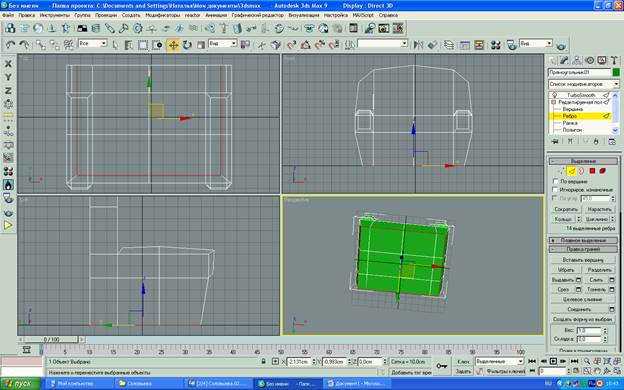Toggle TurboSmooth modifier lightbulb

pos(554,95)
